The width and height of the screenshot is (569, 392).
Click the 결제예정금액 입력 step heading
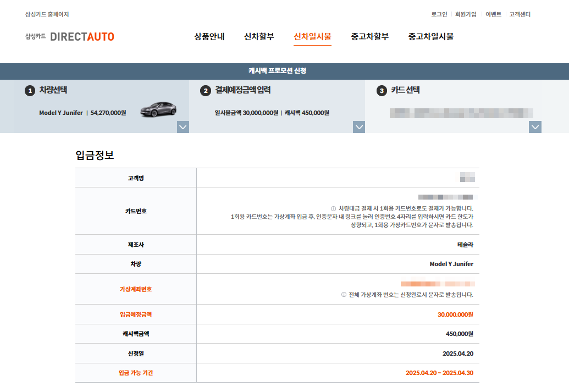pyautogui.click(x=243, y=90)
